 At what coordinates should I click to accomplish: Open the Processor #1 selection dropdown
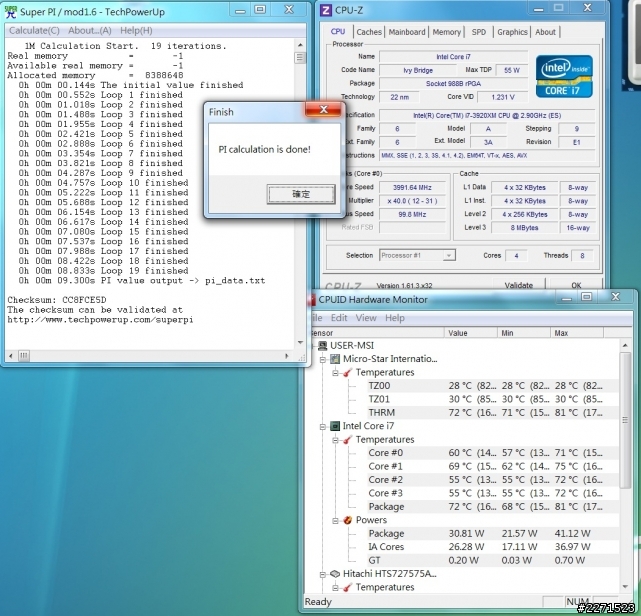click(x=448, y=255)
